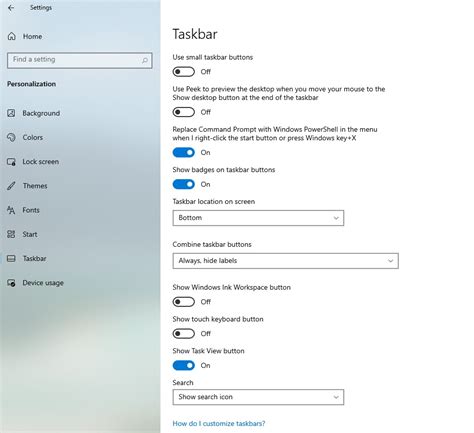
Task: Click the Show Windows Ink Workspace button label
Action: pos(232,287)
